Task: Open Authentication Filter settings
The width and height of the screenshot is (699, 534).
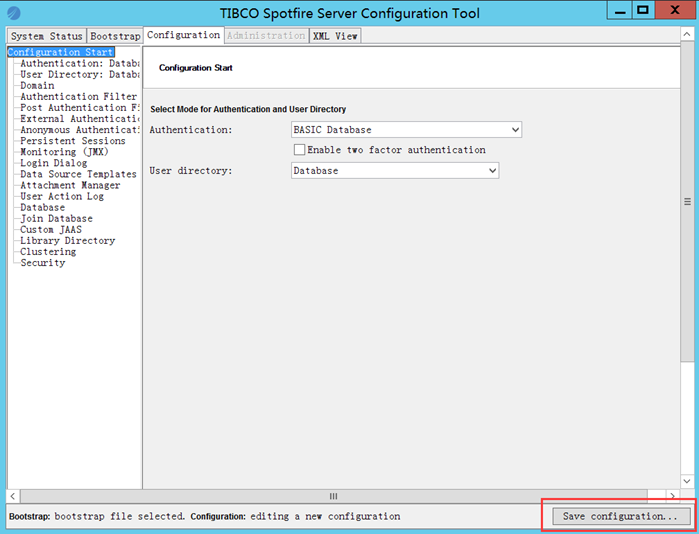Action: tap(78, 96)
